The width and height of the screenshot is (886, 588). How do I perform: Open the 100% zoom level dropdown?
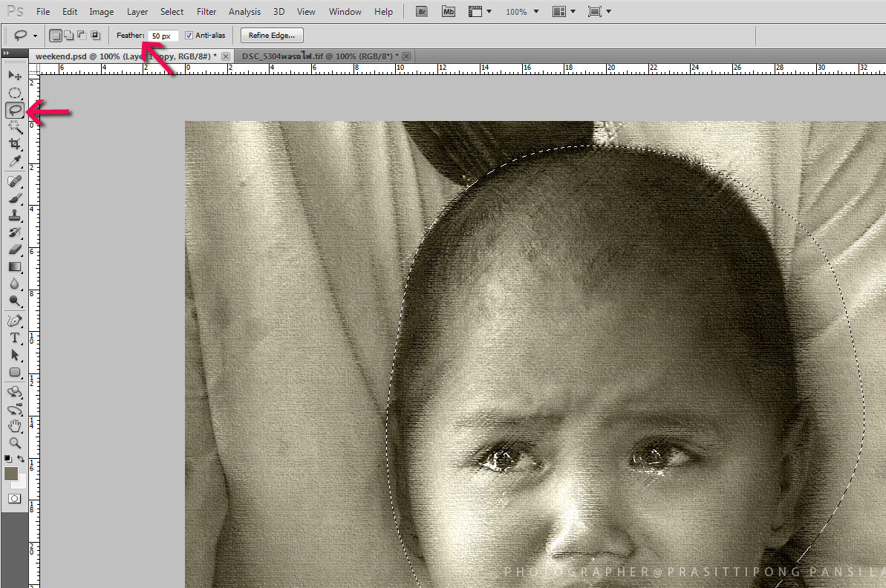(536, 12)
